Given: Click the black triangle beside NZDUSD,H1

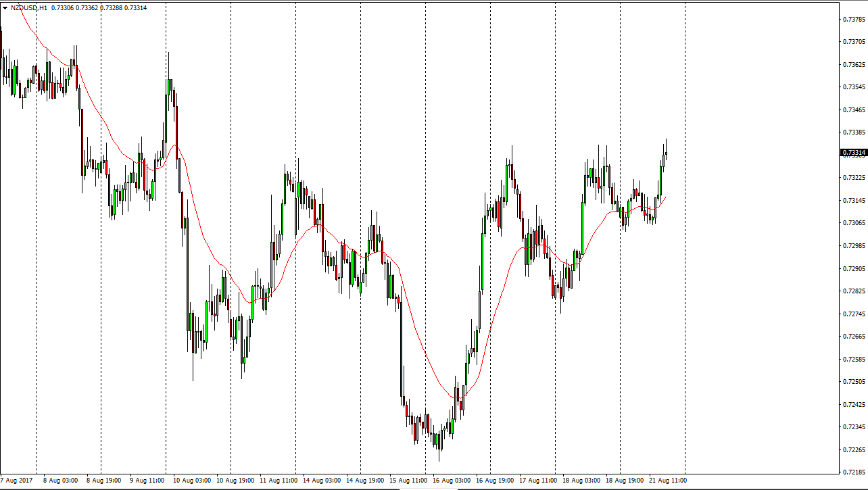Looking at the screenshot, I should pos(5,8).
